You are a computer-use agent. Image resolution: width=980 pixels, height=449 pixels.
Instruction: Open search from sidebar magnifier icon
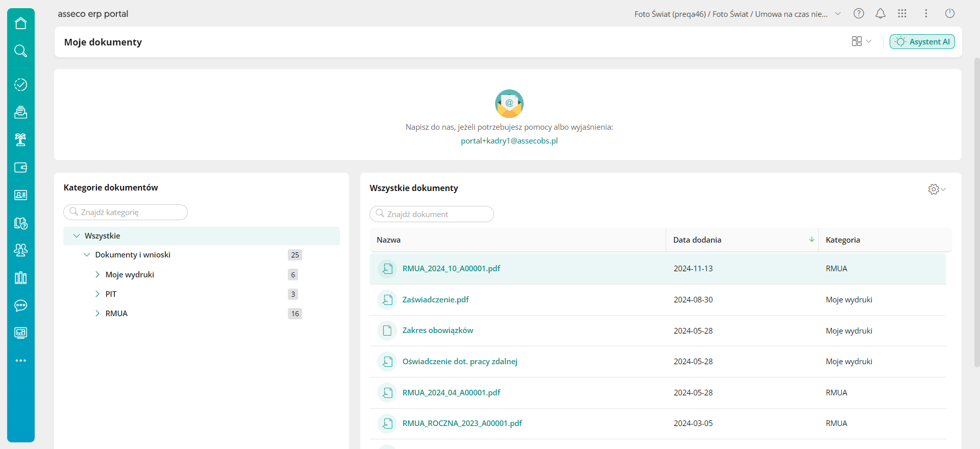tap(21, 51)
